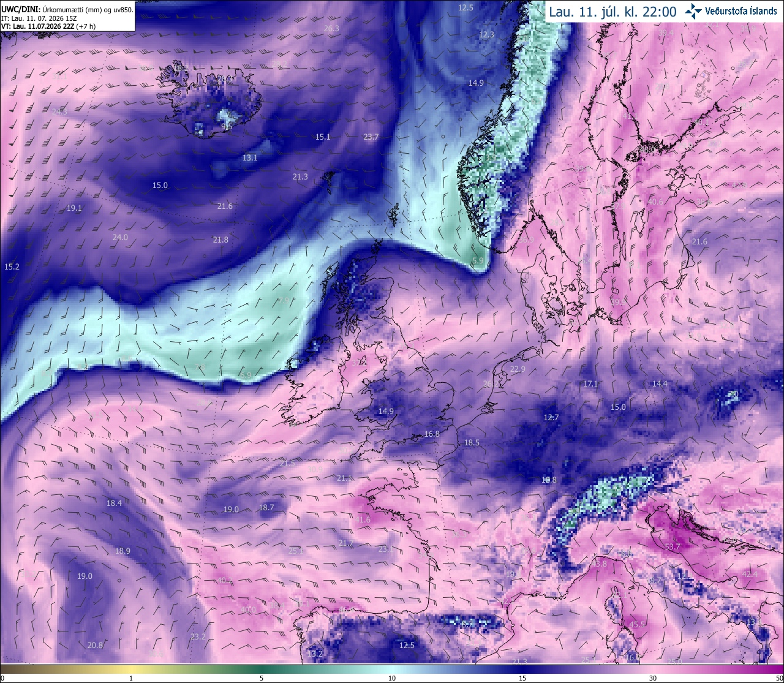The width and height of the screenshot is (784, 683).
Task: Click the 16.8 value over southern England
Action: point(432,434)
